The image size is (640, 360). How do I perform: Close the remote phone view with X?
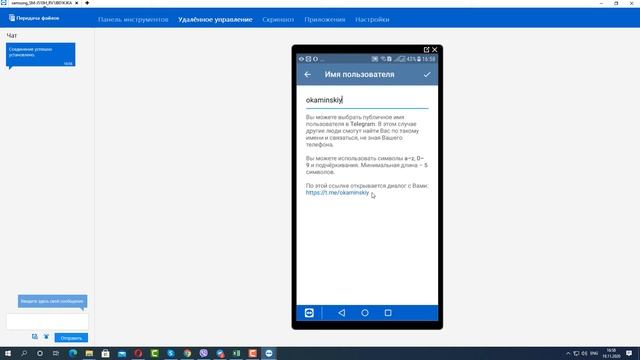435,49
